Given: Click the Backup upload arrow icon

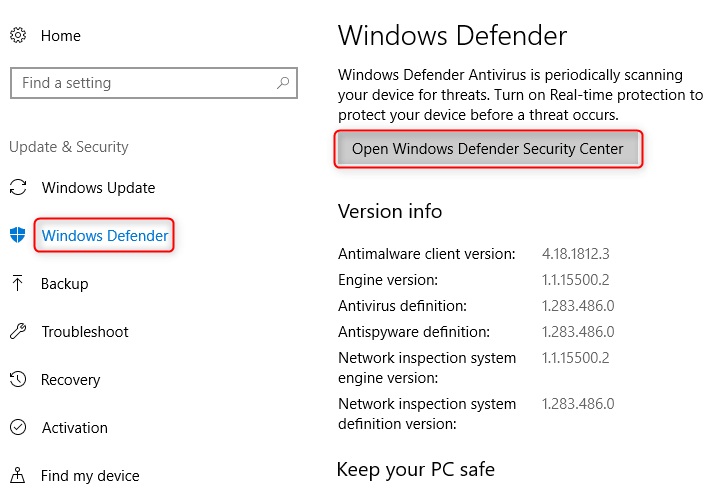Looking at the screenshot, I should [x=18, y=284].
